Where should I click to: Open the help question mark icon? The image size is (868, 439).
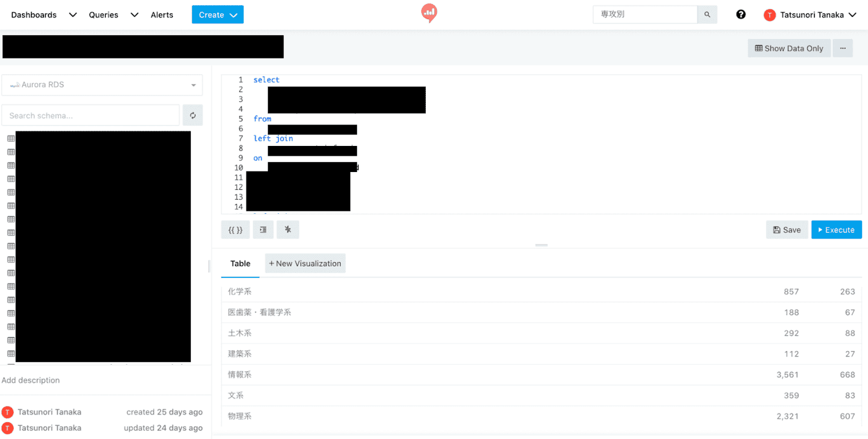point(741,14)
